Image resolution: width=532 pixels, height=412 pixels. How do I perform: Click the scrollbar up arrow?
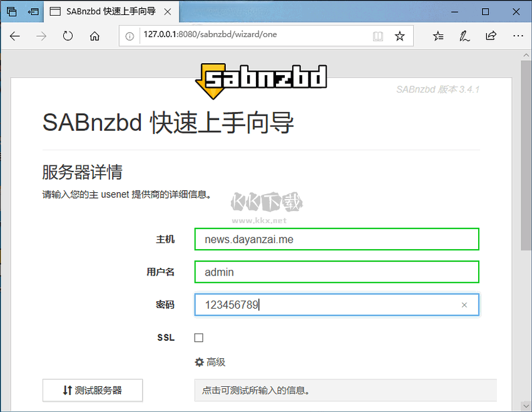tap(526, 55)
